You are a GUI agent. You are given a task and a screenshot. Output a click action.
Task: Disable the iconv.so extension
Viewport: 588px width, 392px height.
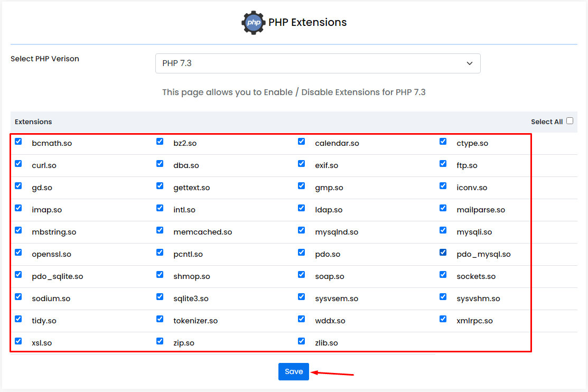pyautogui.click(x=443, y=185)
